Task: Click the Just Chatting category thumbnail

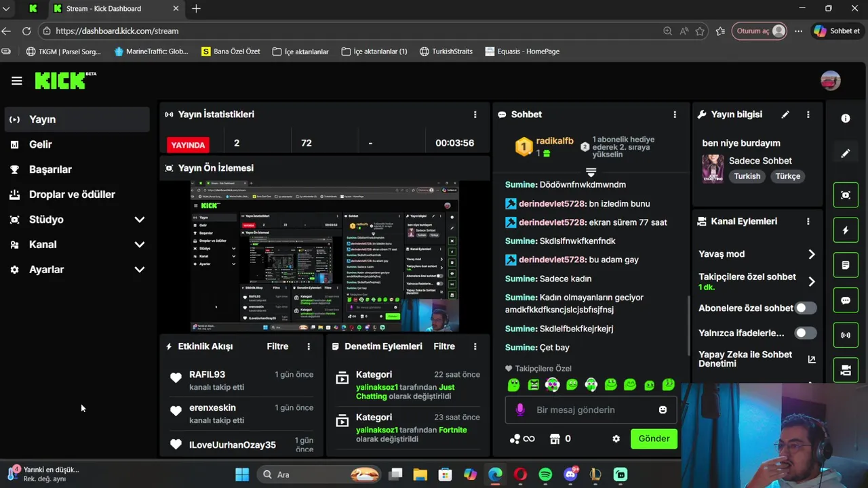Action: coord(713,169)
